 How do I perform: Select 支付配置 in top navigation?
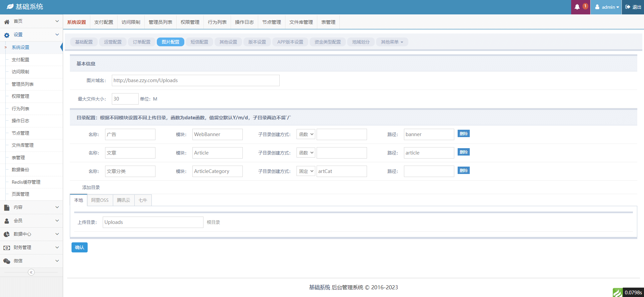(104, 22)
